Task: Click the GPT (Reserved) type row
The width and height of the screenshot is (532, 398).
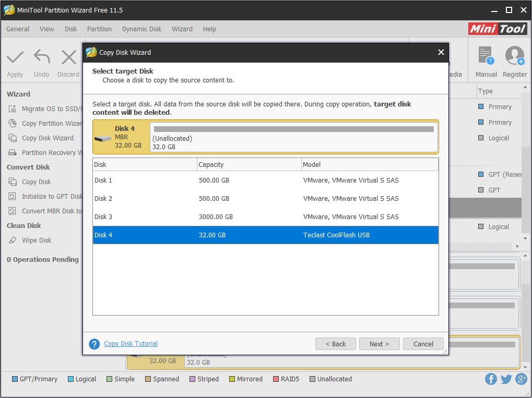Action: 499,174
